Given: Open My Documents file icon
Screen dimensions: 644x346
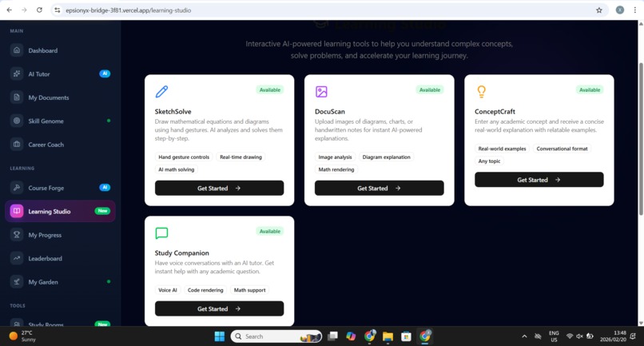Looking at the screenshot, I should [17, 97].
